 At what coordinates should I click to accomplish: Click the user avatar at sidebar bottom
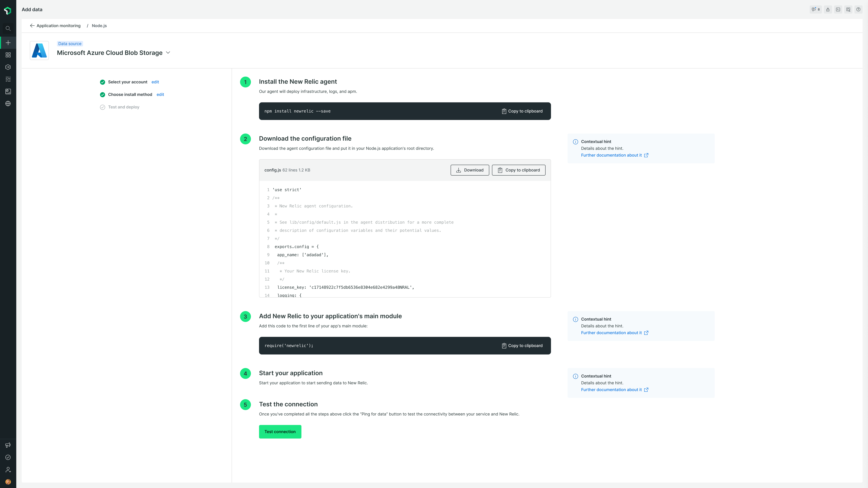click(8, 482)
